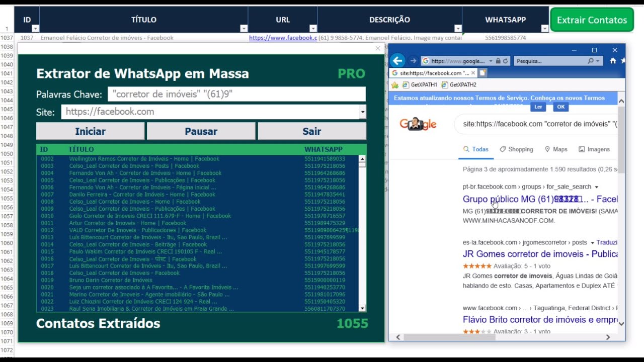Click the add-to-favorites star icon
The width and height of the screenshot is (644, 362).
[395, 84]
